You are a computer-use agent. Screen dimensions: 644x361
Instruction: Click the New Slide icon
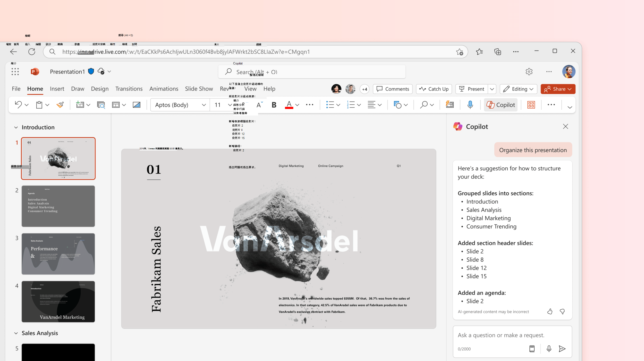80,105
